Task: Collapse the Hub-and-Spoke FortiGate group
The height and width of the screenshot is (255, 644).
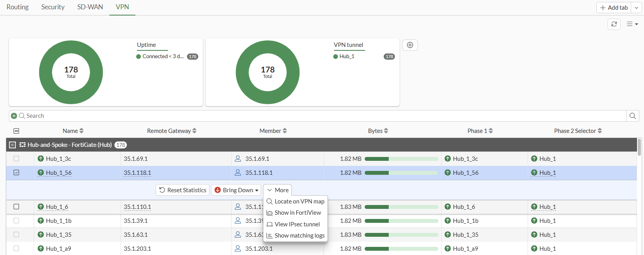Action: pos(12,145)
